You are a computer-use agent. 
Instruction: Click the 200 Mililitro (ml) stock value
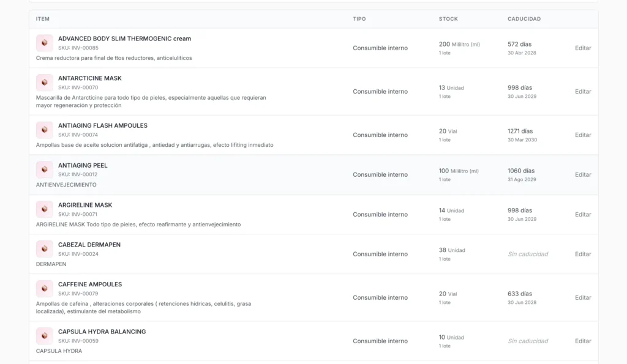pos(459,44)
